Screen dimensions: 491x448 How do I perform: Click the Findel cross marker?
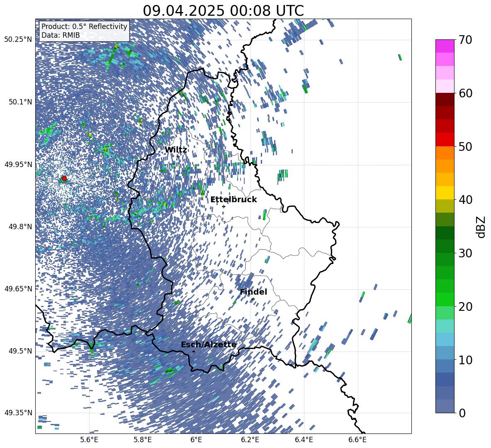pos(253,299)
